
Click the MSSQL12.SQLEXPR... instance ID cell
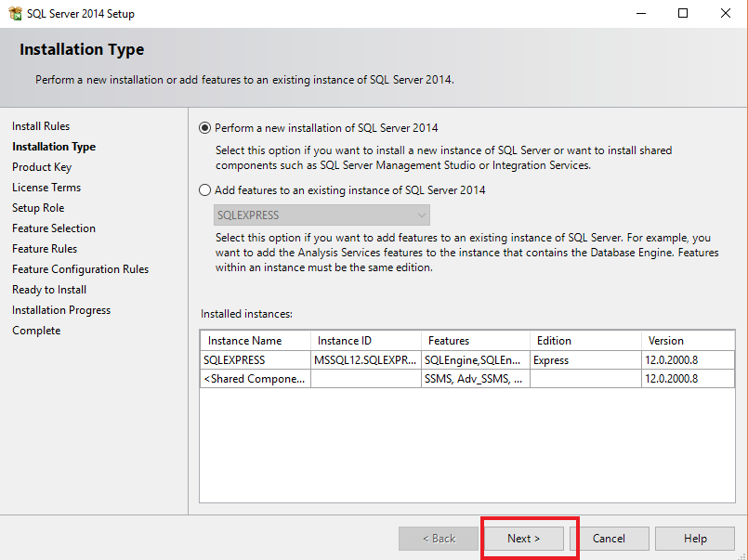point(366,359)
